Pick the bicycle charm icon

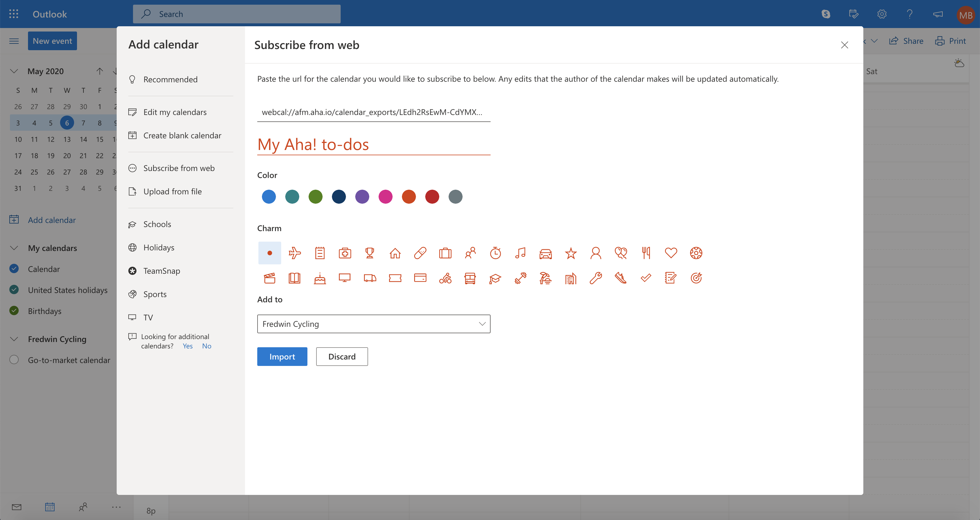pos(445,278)
